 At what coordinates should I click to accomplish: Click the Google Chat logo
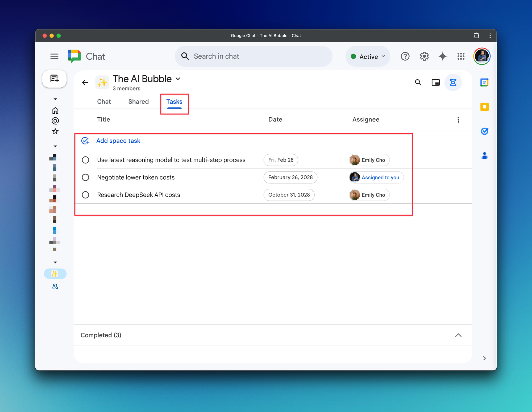(74, 56)
